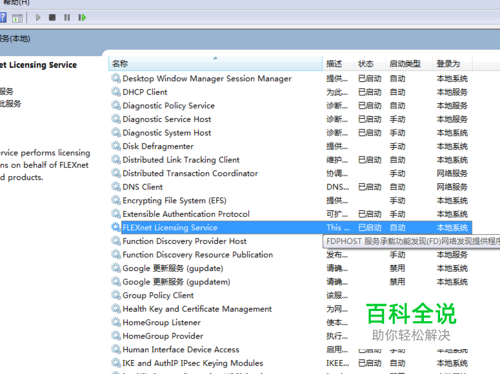Select Health Key and Certificate Management name
500x374 pixels.
(x=197, y=309)
